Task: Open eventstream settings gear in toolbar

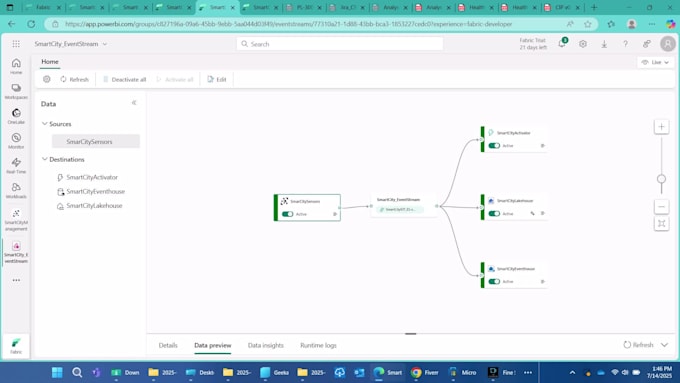Action: pyautogui.click(x=46, y=79)
